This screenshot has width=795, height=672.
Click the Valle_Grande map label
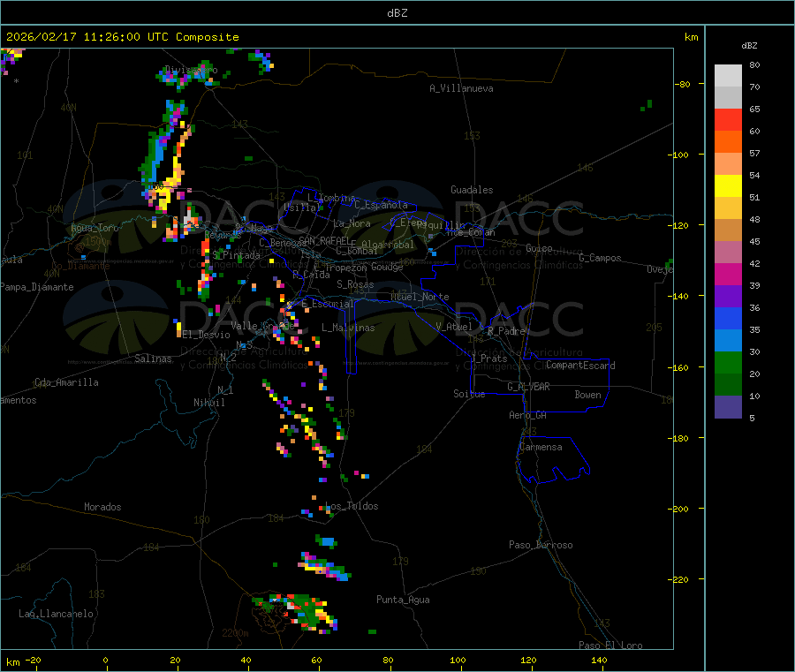pos(262,326)
